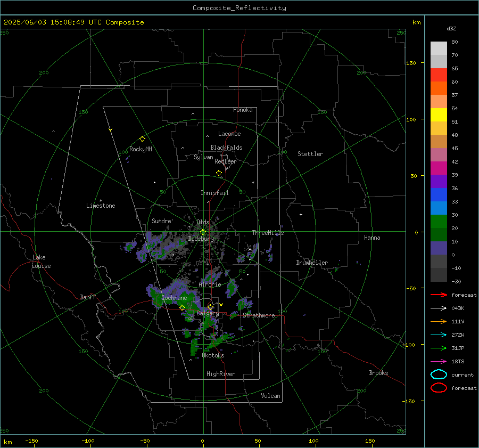Click the orange 111V arrow icon
Image resolution: width=479 pixels, height=448 pixels.
(x=439, y=321)
